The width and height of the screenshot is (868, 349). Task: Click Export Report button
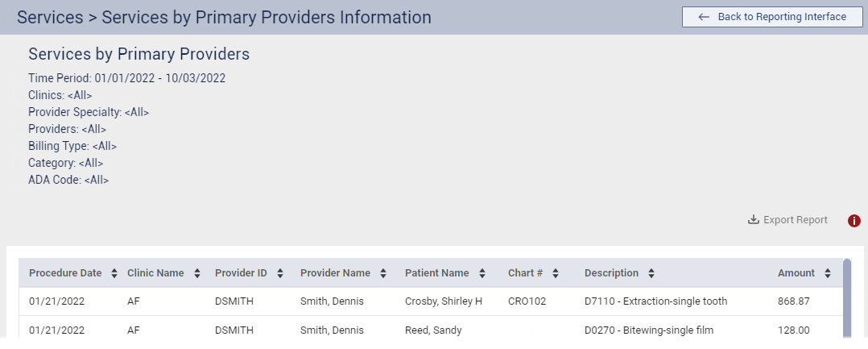coord(787,220)
